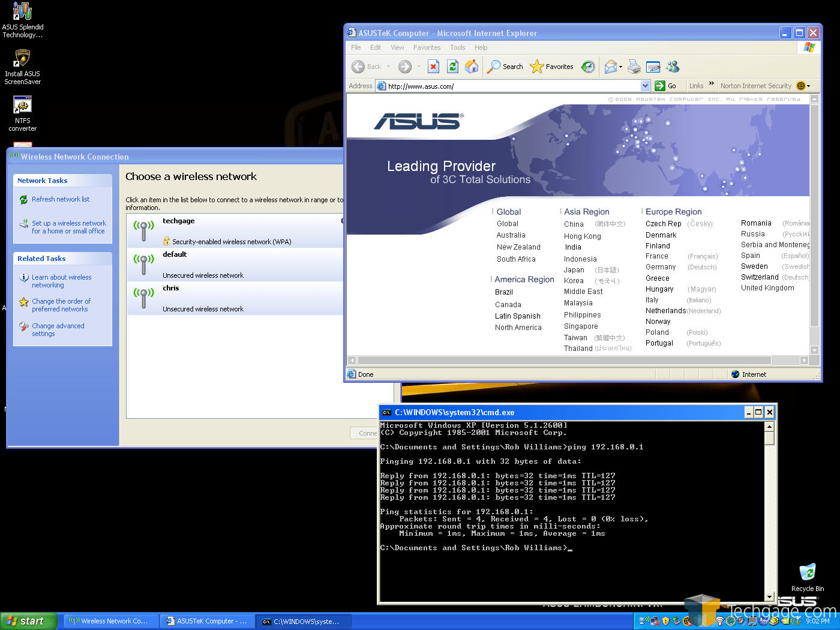The height and width of the screenshot is (630, 840).
Task: Open the Favorites menu in Internet Explorer
Action: pyautogui.click(x=427, y=47)
